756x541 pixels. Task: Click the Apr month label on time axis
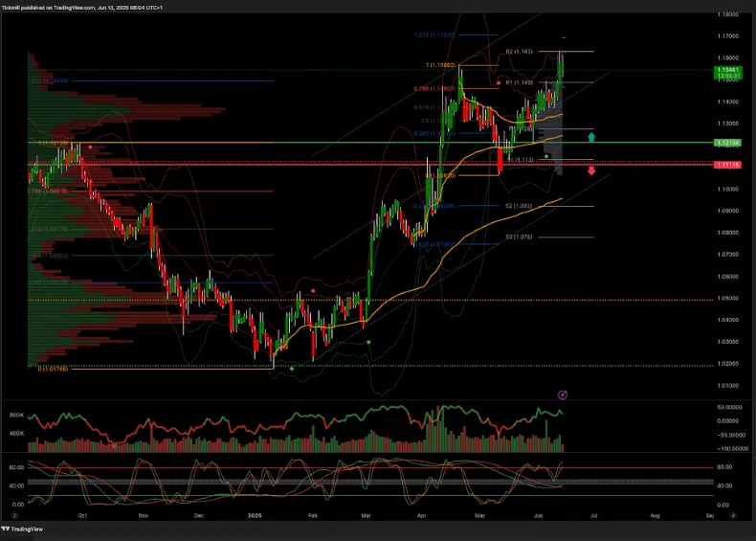(x=423, y=514)
